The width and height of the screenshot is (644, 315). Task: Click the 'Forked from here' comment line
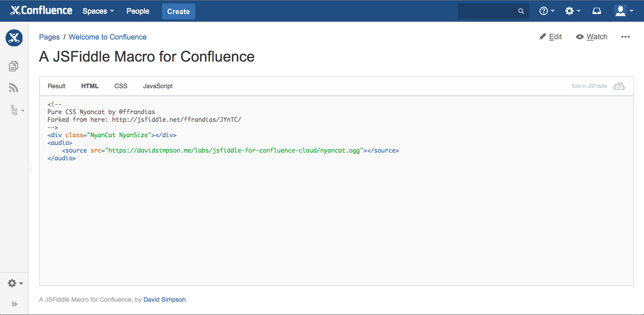144,120
